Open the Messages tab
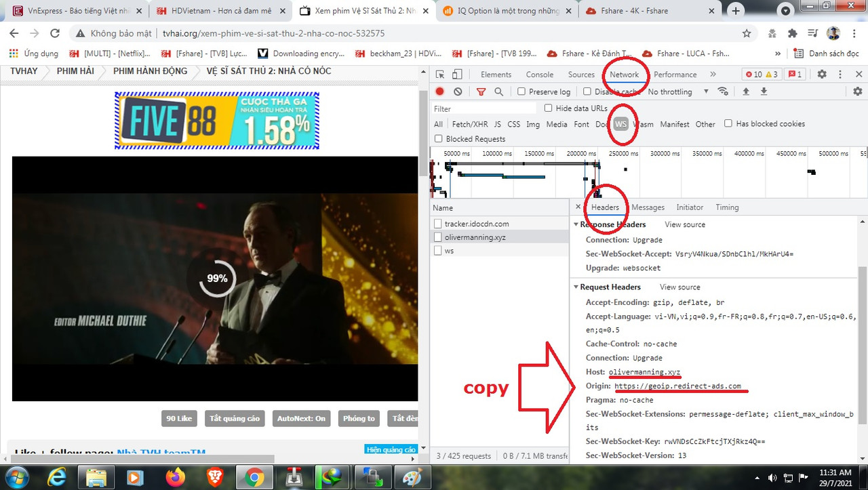Viewport: 868px width, 490px height. pyautogui.click(x=648, y=207)
